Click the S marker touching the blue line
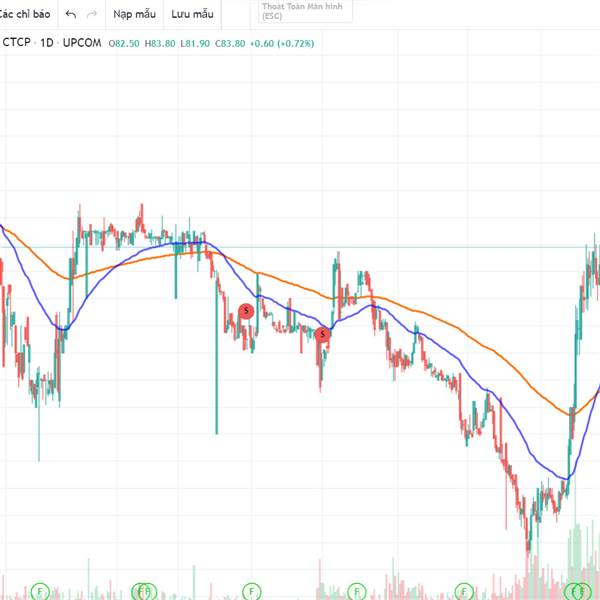 (x=322, y=335)
